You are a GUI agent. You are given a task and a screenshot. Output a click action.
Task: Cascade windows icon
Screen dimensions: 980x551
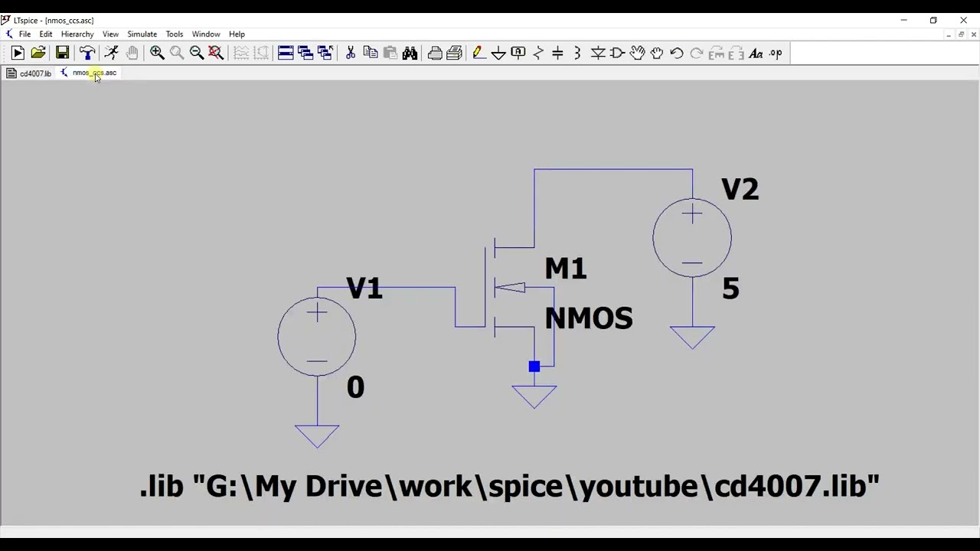pyautogui.click(x=306, y=53)
